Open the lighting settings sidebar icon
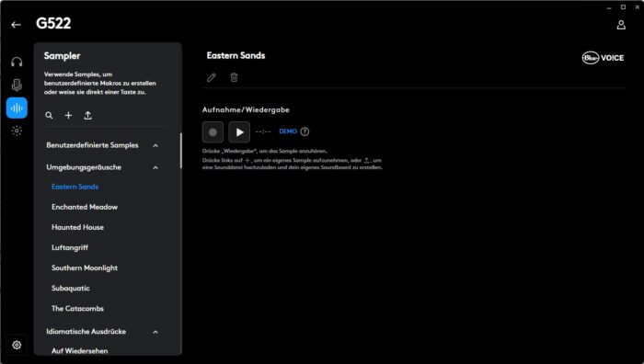 pyautogui.click(x=17, y=131)
